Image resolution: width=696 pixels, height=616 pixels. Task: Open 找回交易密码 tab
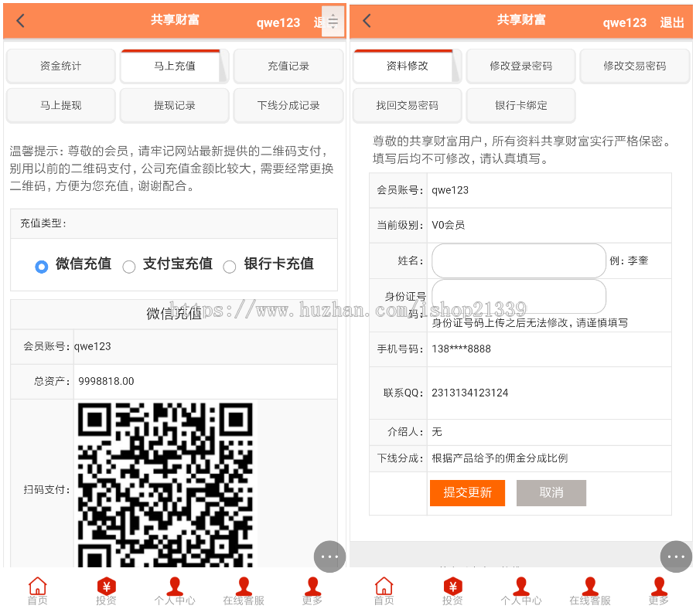407,106
